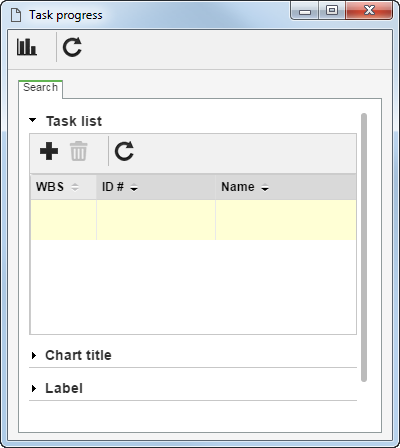Click the grayed-out trash delete icon
Viewport: 400px width, 448px height.
point(79,151)
